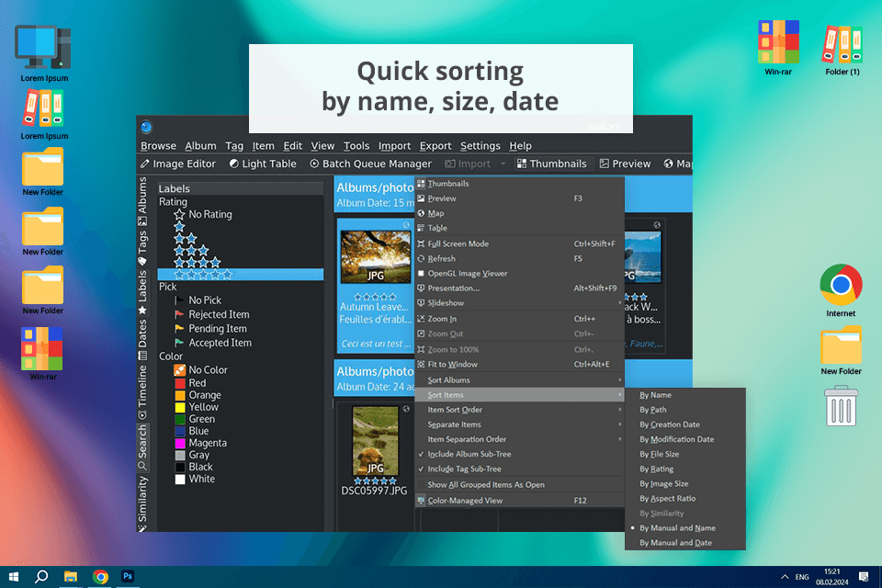Toggle Show All Grouped Items As Open
The height and width of the screenshot is (588, 882).
pyautogui.click(x=519, y=484)
